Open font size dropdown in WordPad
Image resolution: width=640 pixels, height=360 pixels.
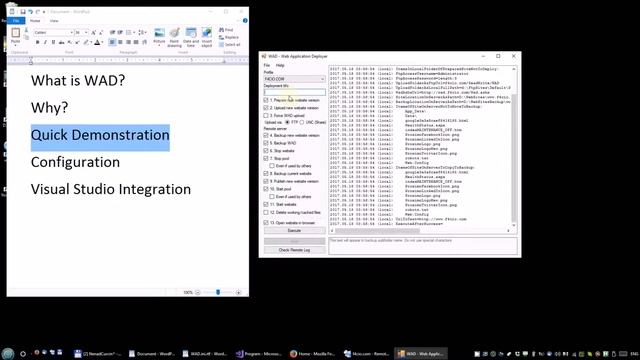tap(86, 32)
